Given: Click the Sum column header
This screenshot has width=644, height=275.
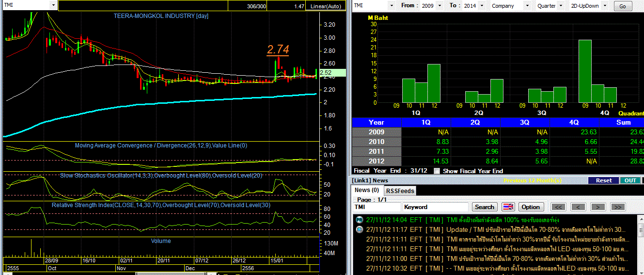Looking at the screenshot, I should click(x=622, y=122).
